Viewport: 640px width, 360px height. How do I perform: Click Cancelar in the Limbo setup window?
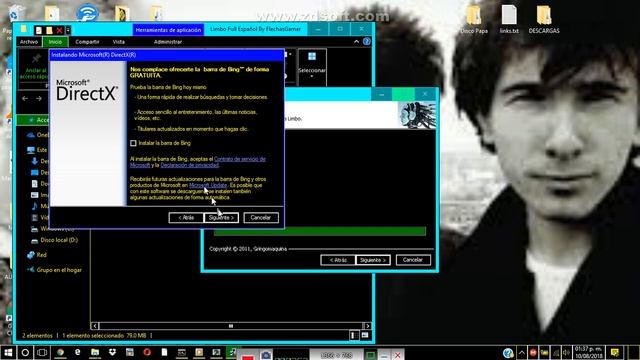(x=413, y=260)
